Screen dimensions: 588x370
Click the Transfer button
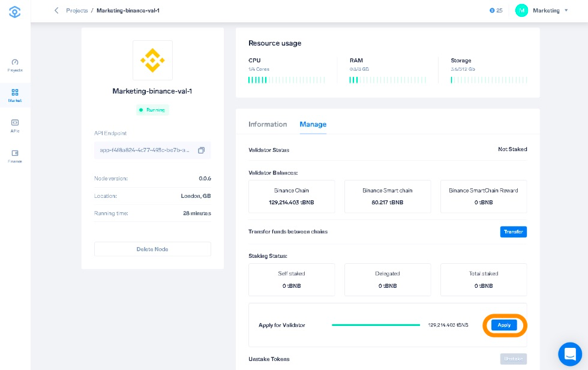pyautogui.click(x=514, y=231)
